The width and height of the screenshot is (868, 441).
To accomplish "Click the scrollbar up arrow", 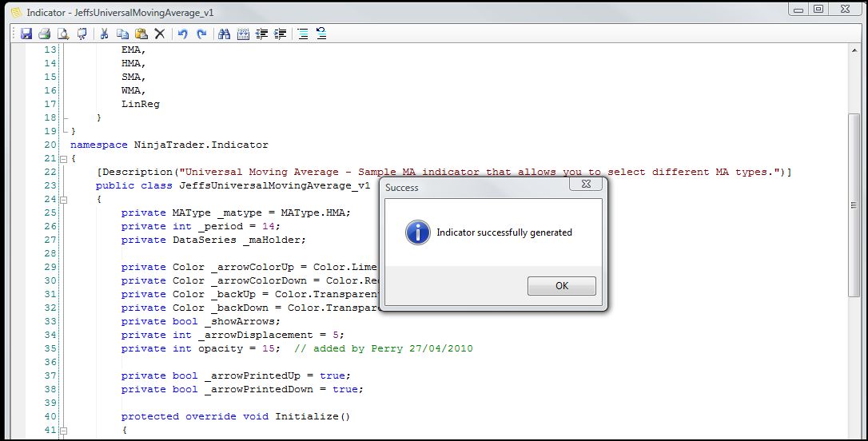I will [x=854, y=50].
